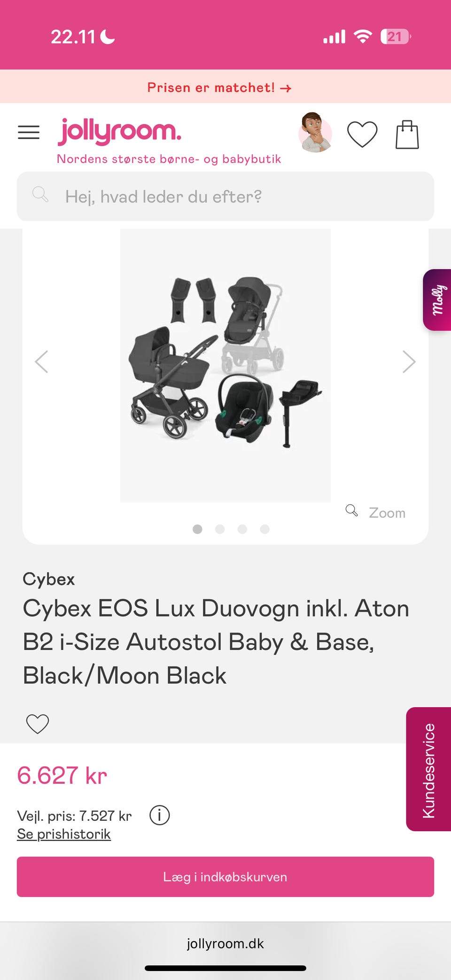The width and height of the screenshot is (451, 980).
Task: Open the hamburger navigation menu
Action: (x=29, y=133)
